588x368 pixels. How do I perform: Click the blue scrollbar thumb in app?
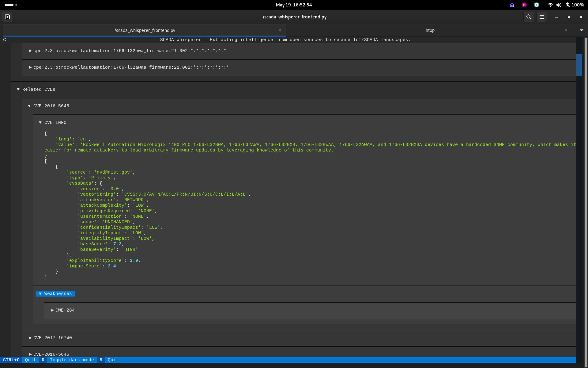(x=579, y=65)
